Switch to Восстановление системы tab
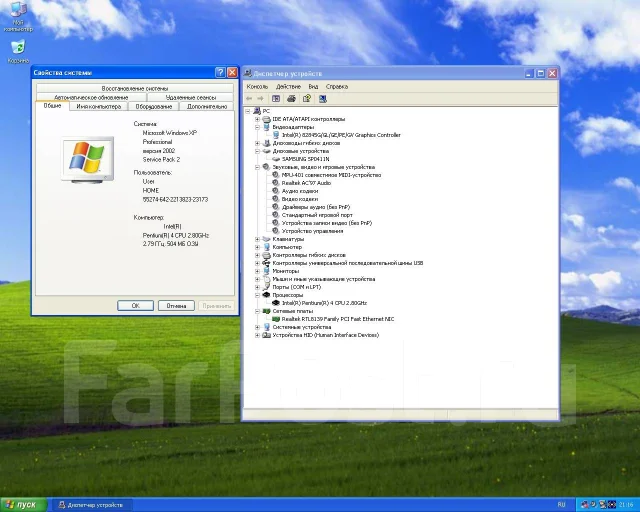The width and height of the screenshot is (640, 512). 135,88
